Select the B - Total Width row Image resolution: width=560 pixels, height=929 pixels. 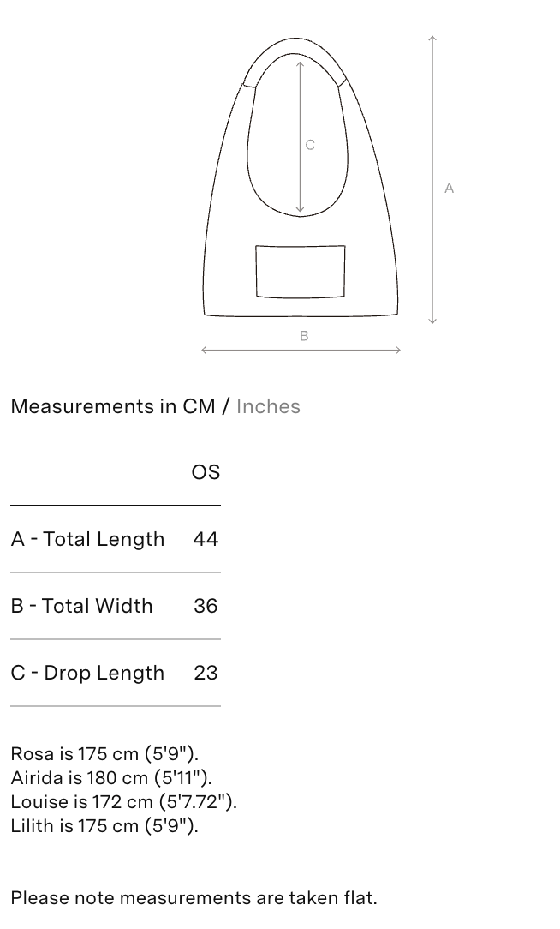pos(116,606)
